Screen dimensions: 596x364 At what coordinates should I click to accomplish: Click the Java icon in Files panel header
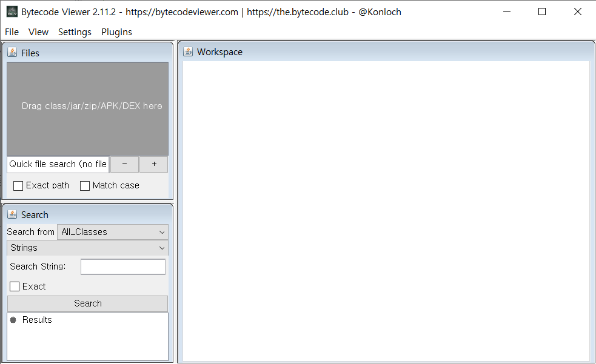click(12, 52)
